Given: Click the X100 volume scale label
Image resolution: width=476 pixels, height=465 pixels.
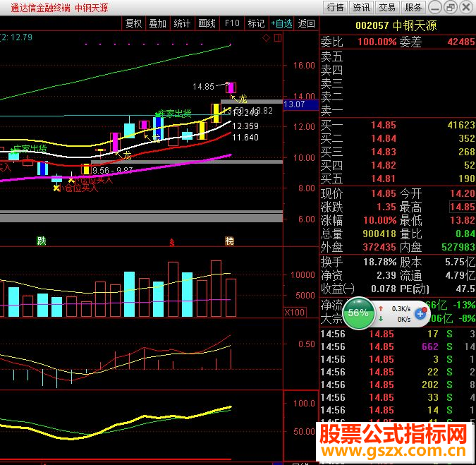Looking at the screenshot, I should 295,312.
